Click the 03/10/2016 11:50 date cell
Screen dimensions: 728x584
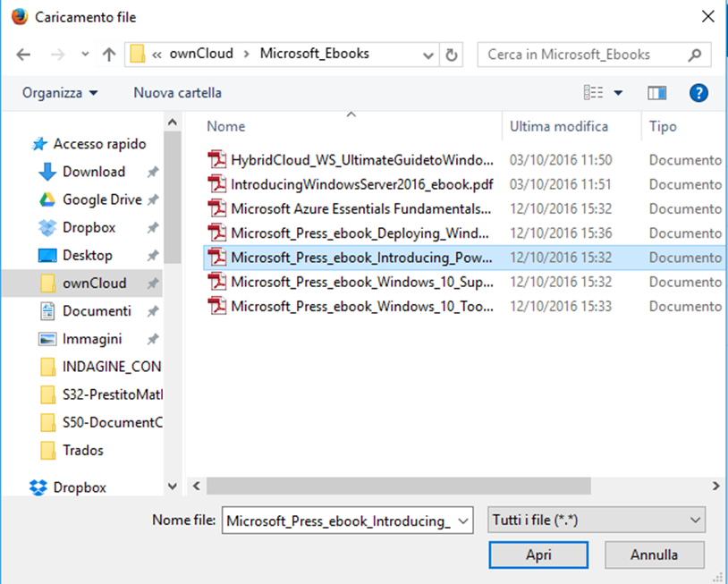pos(561,160)
